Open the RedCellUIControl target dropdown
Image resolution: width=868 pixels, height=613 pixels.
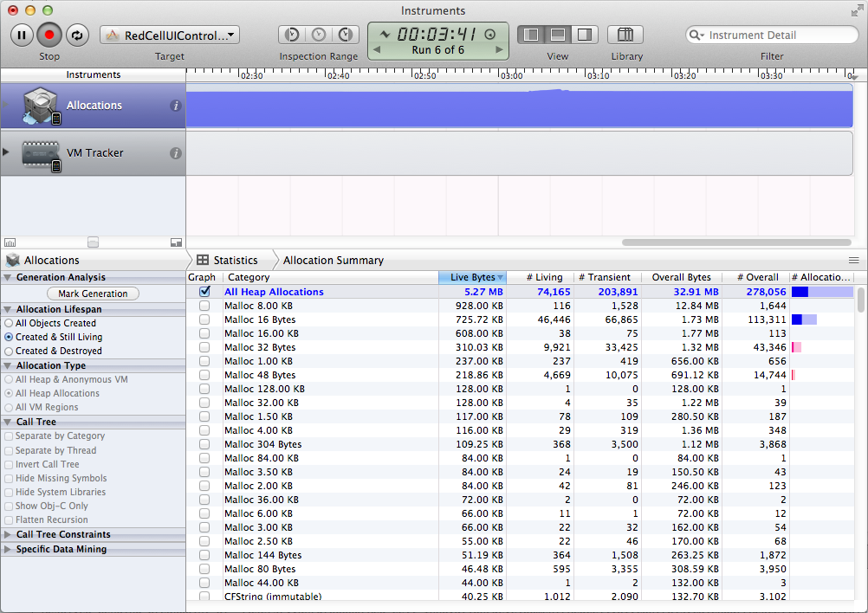pos(170,35)
